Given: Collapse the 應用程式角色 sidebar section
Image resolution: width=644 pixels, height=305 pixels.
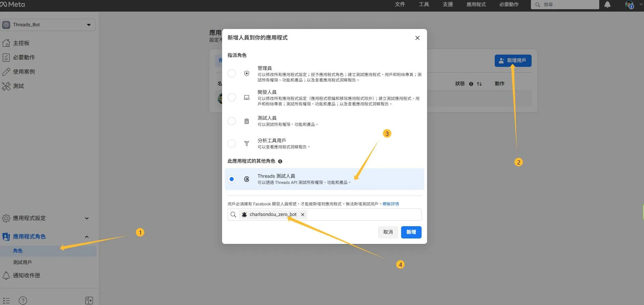Looking at the screenshot, I should 86,237.
